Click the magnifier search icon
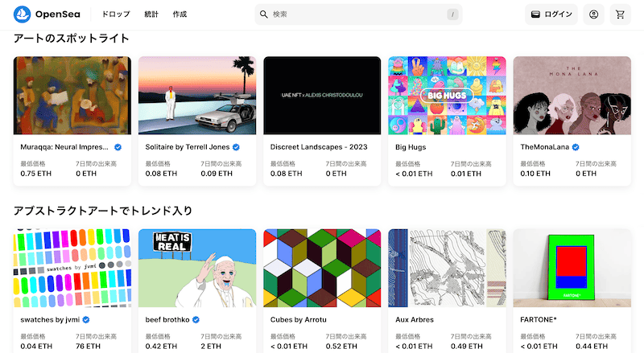The width and height of the screenshot is (644, 353). (x=264, y=14)
